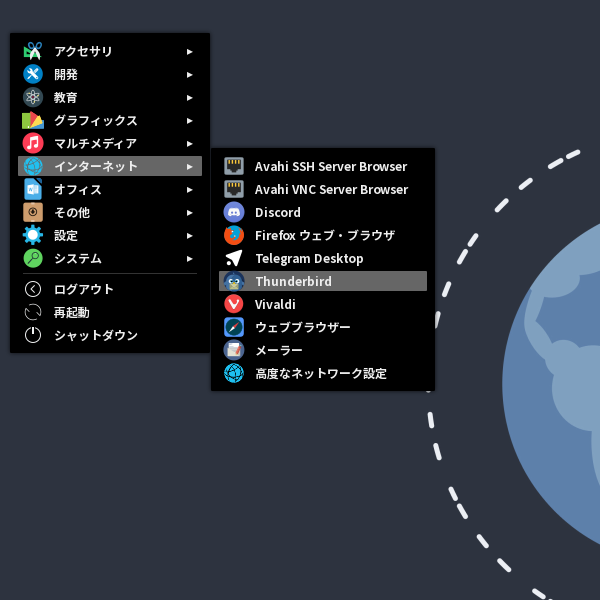Screen dimensions: 600x600
Task: Click the network globe icon for 高度なネットワーク設定
Action: tap(234, 373)
